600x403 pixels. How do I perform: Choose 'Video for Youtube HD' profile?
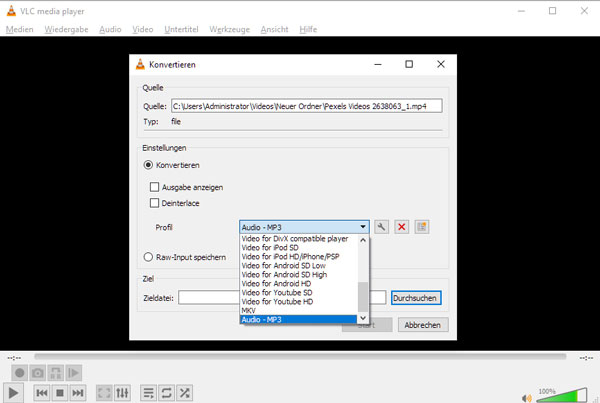click(277, 301)
